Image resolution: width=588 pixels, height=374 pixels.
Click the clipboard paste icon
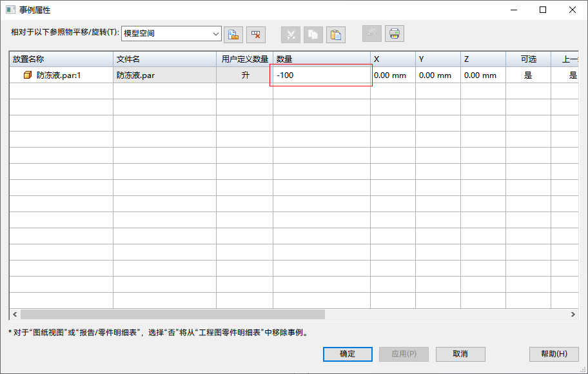coord(336,35)
